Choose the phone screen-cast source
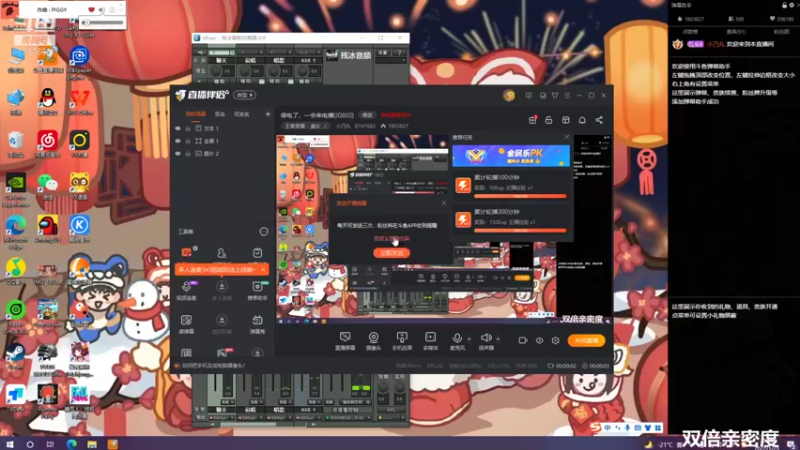The image size is (800, 450). point(402,341)
